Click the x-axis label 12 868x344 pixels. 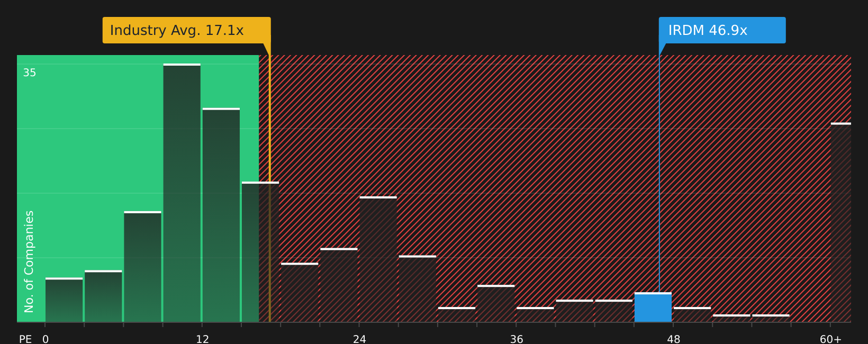(203, 339)
